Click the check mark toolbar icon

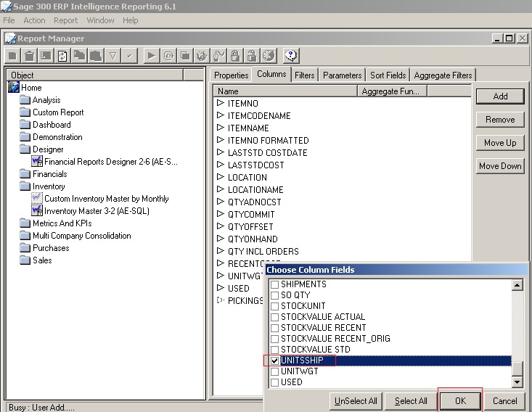click(129, 56)
